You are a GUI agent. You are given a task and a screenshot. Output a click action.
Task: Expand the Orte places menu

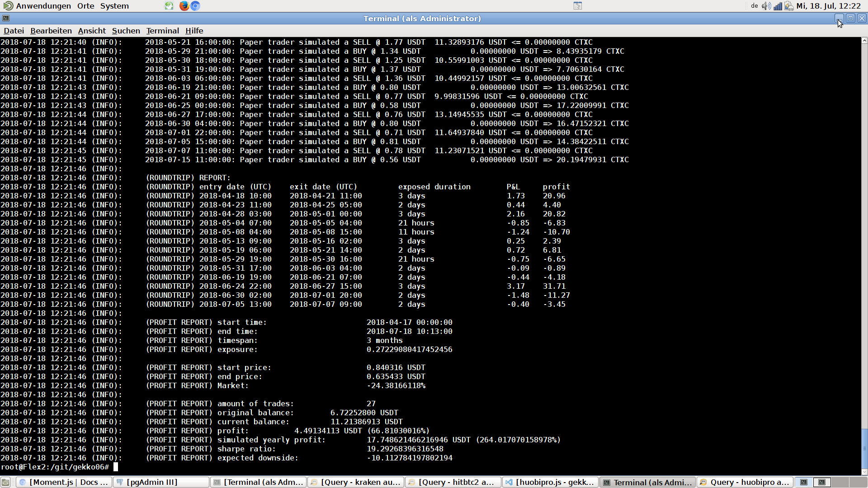click(x=85, y=6)
